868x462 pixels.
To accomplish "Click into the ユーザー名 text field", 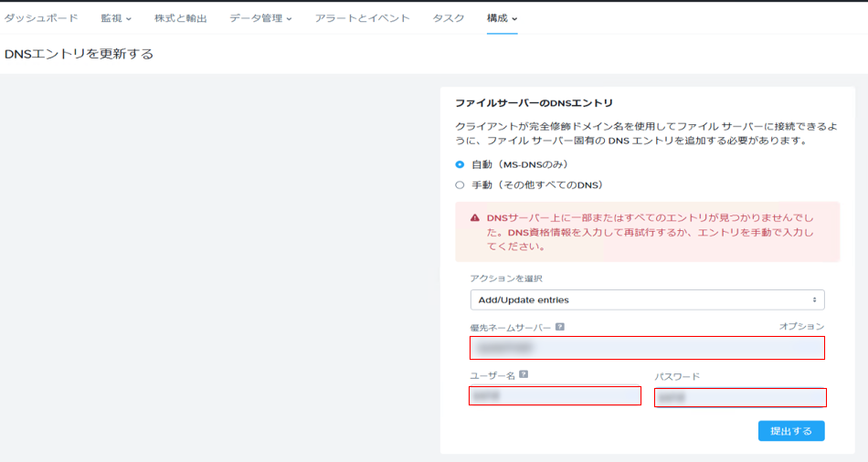I will (555, 396).
